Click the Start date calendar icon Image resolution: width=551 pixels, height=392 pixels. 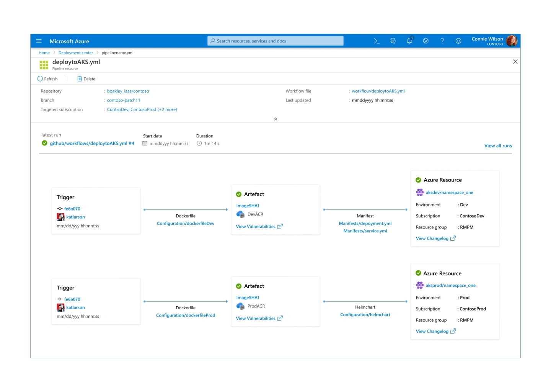click(145, 144)
